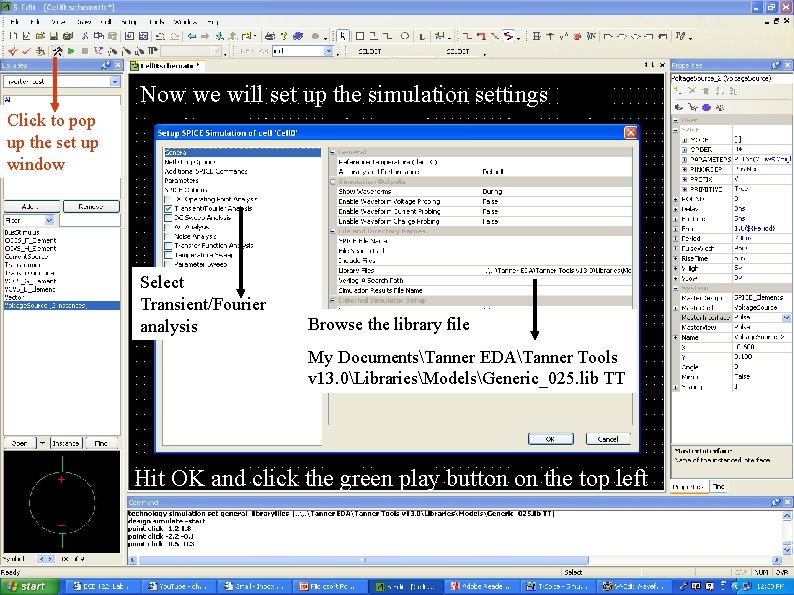794x595 pixels.
Task: Enable DC Sweep Analysis checkbox
Action: click(168, 218)
